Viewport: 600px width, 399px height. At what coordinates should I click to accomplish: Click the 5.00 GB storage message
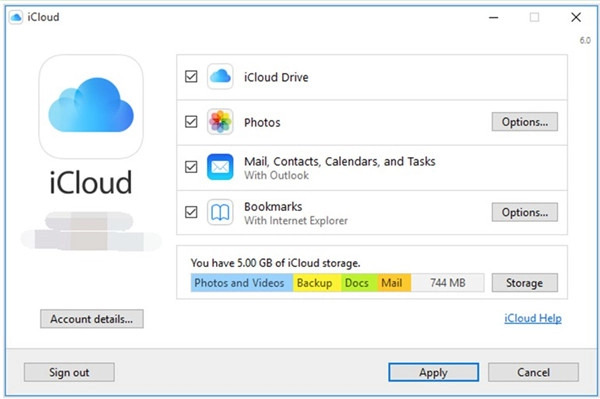point(276,263)
